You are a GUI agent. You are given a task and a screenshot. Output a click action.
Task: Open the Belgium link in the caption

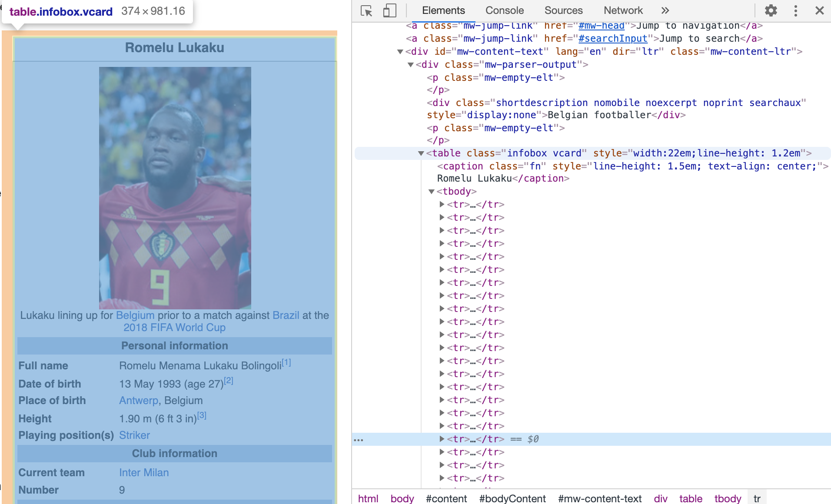tap(135, 315)
